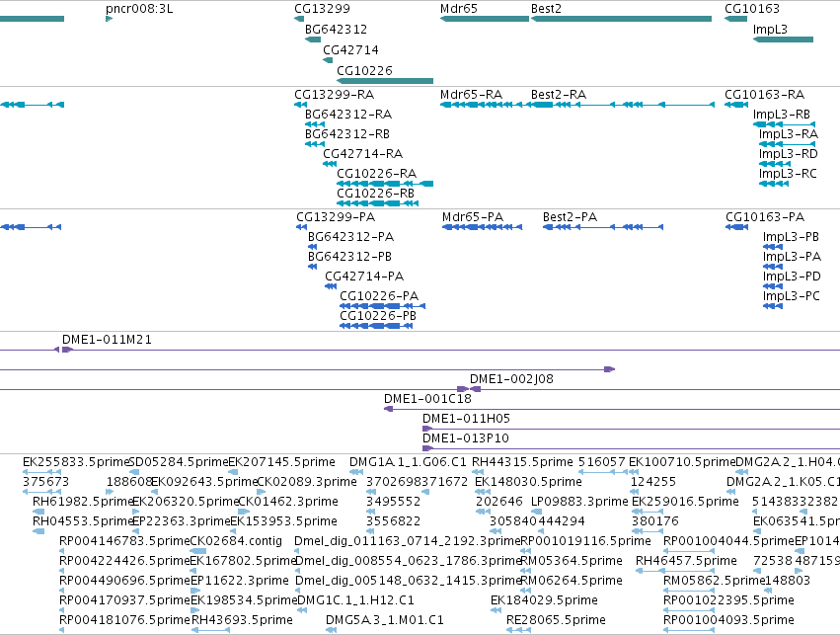Select EST RH43693.5prime
The image size is (840, 635).
point(210,631)
